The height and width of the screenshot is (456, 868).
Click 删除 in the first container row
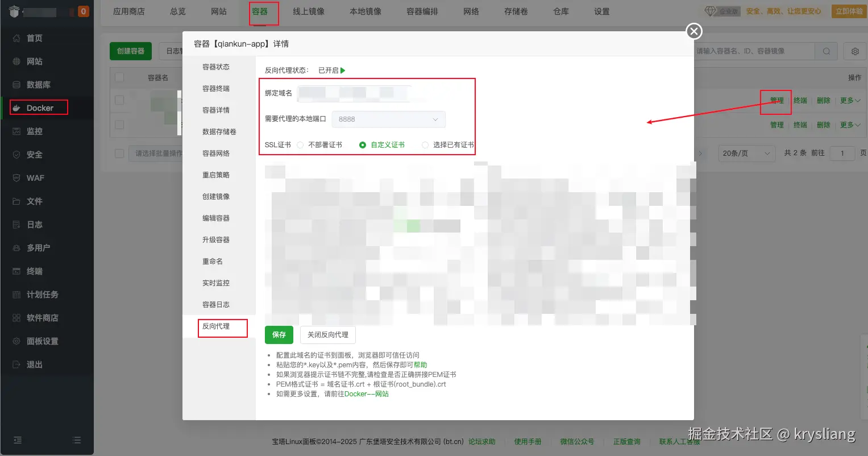pos(824,101)
